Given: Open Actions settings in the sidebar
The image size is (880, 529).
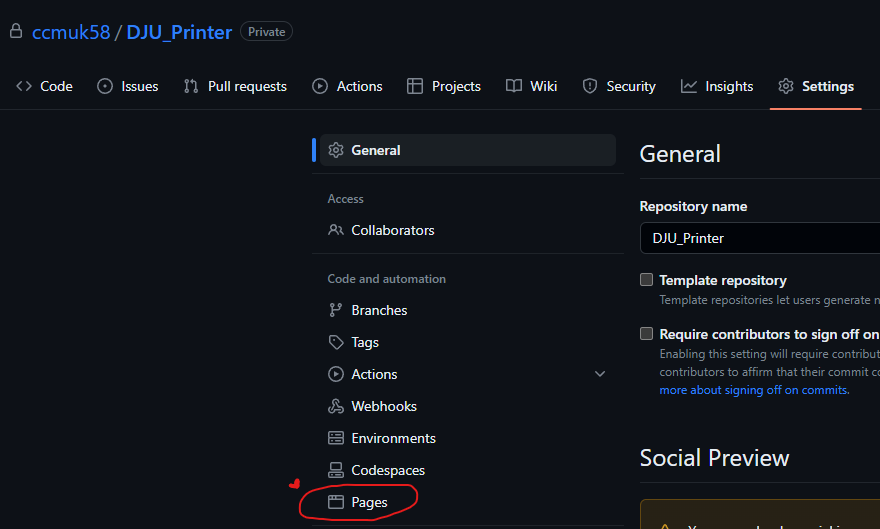Looking at the screenshot, I should point(374,374).
